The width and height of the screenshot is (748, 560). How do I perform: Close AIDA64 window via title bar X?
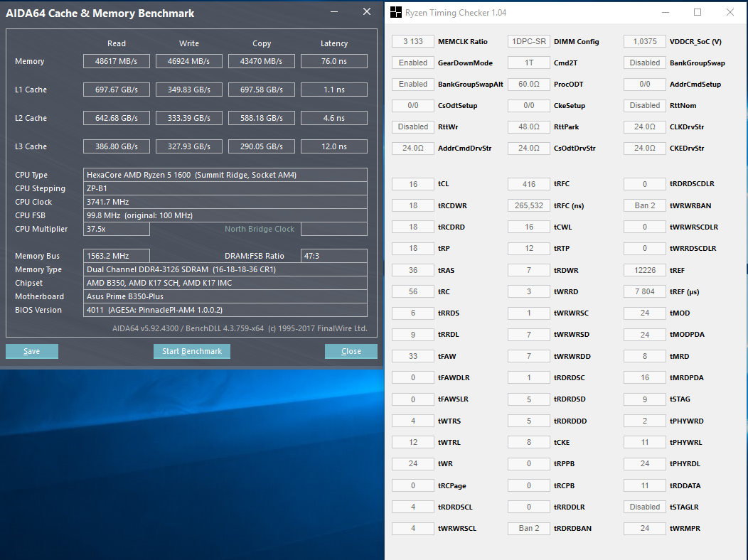point(367,12)
